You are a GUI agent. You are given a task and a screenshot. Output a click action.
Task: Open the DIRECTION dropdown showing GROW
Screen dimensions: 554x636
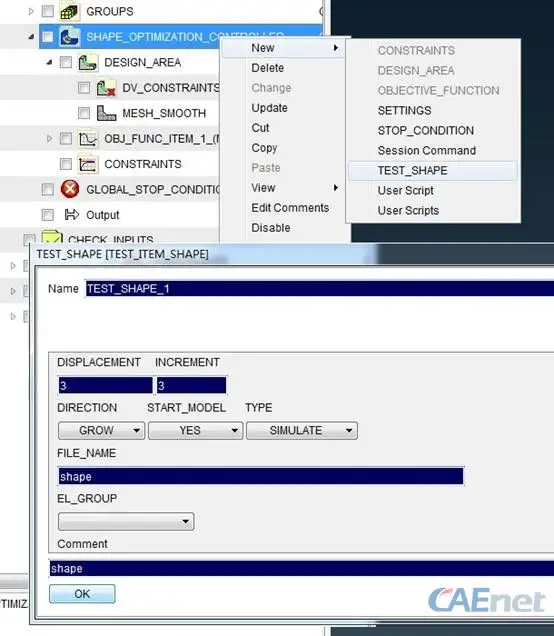(101, 430)
